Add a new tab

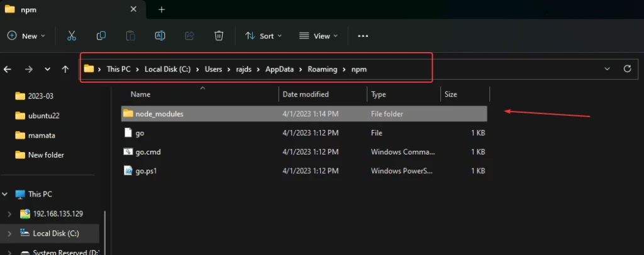coord(162,9)
